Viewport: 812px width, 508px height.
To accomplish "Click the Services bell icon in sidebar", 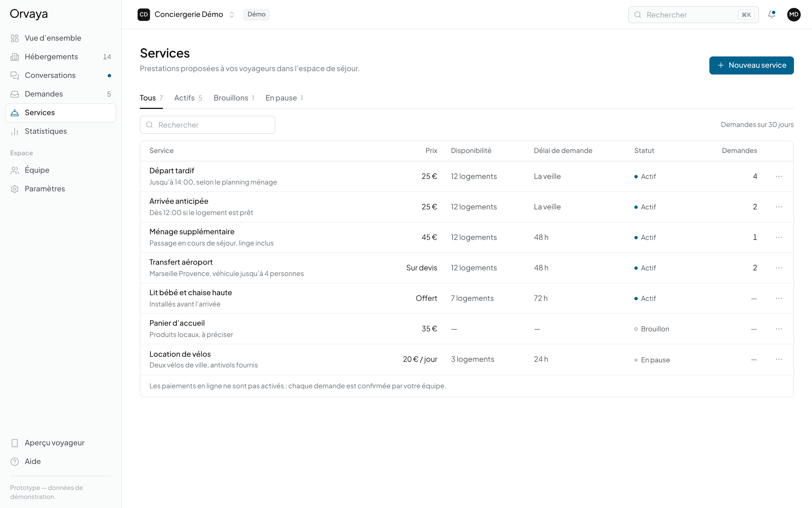I will point(15,113).
